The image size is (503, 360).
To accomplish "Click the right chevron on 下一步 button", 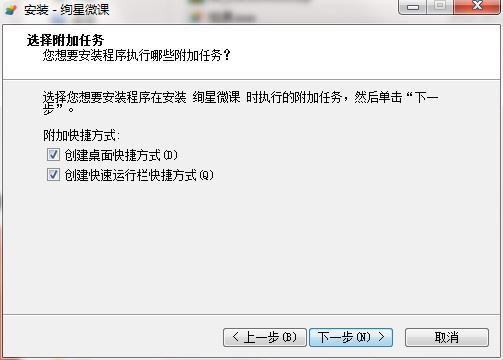I will coord(381,337).
